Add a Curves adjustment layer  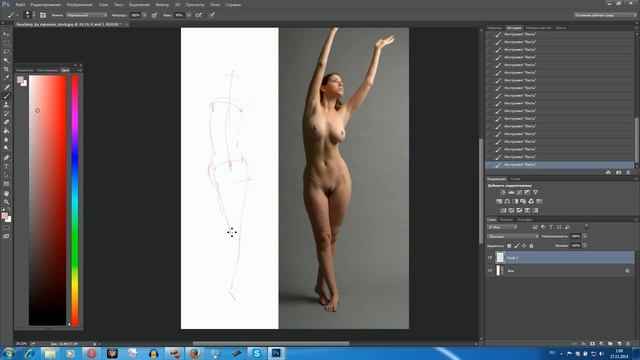pyautogui.click(x=519, y=192)
